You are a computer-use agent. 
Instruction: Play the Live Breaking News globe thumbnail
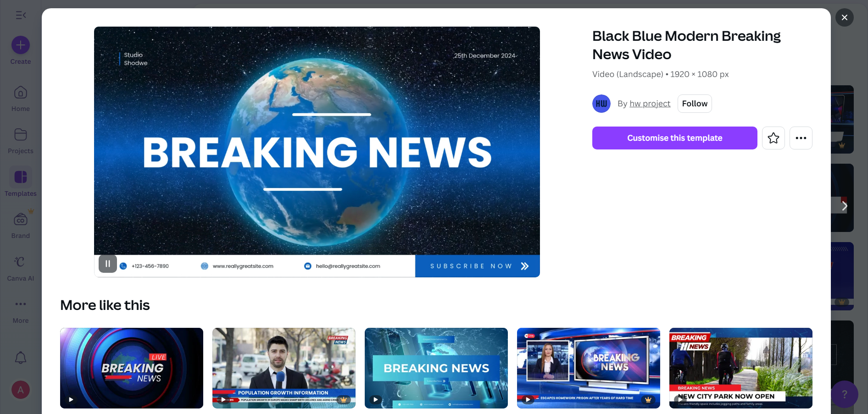click(x=71, y=399)
